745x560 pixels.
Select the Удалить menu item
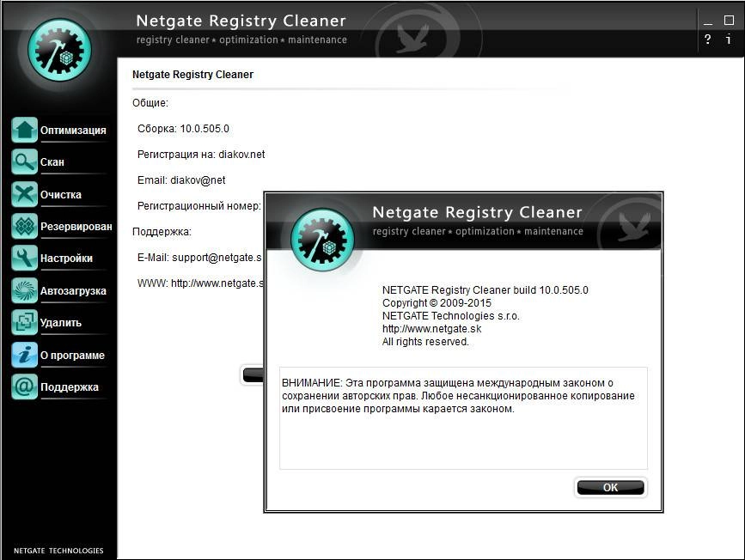tap(61, 323)
